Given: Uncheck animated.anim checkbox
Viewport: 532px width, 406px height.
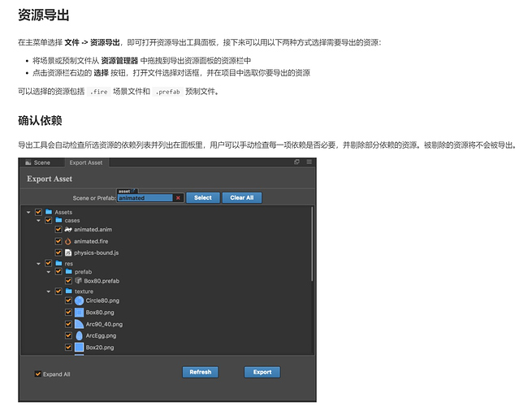Looking at the screenshot, I should tap(58, 230).
